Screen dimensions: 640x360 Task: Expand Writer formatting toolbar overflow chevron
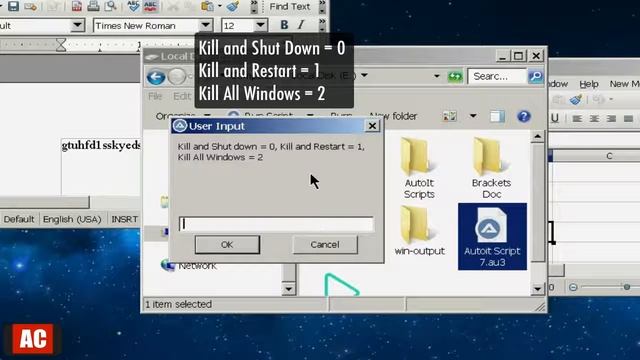pyautogui.click(x=322, y=25)
